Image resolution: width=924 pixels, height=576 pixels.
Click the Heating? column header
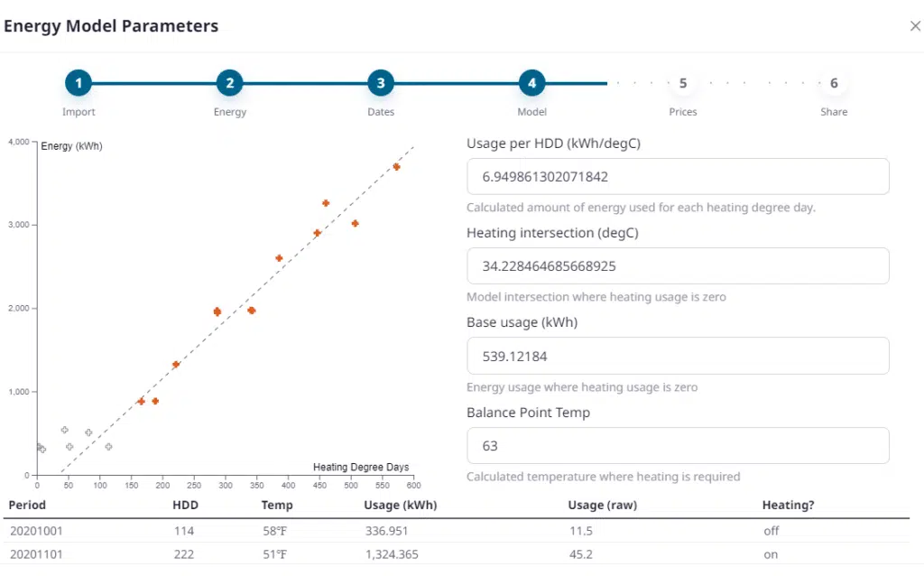pyautogui.click(x=788, y=506)
